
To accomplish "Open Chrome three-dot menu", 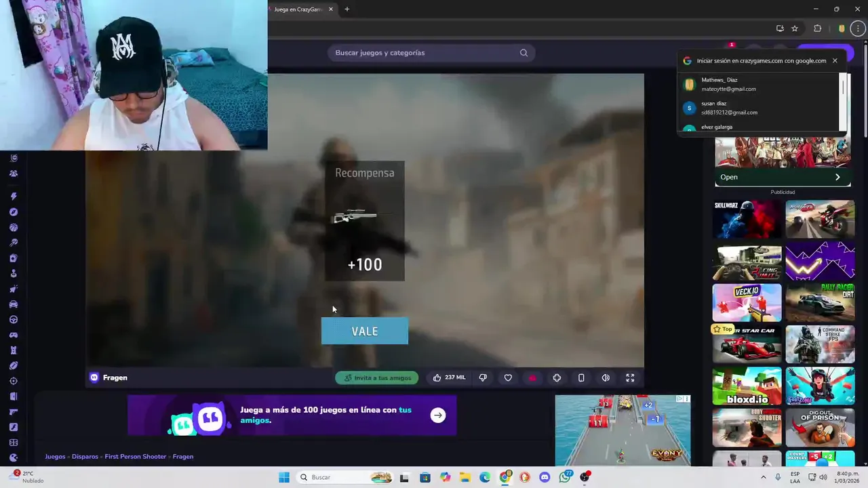I will [x=858, y=28].
